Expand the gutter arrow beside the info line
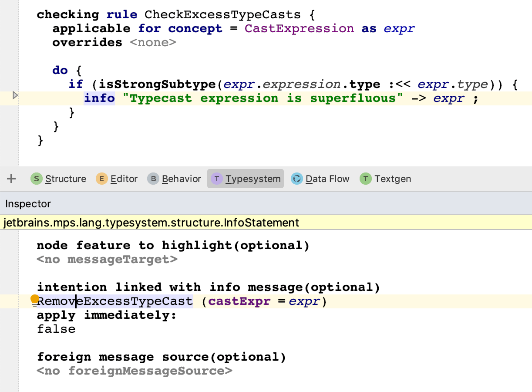Image resolution: width=532 pixels, height=392 pixels. tap(15, 95)
